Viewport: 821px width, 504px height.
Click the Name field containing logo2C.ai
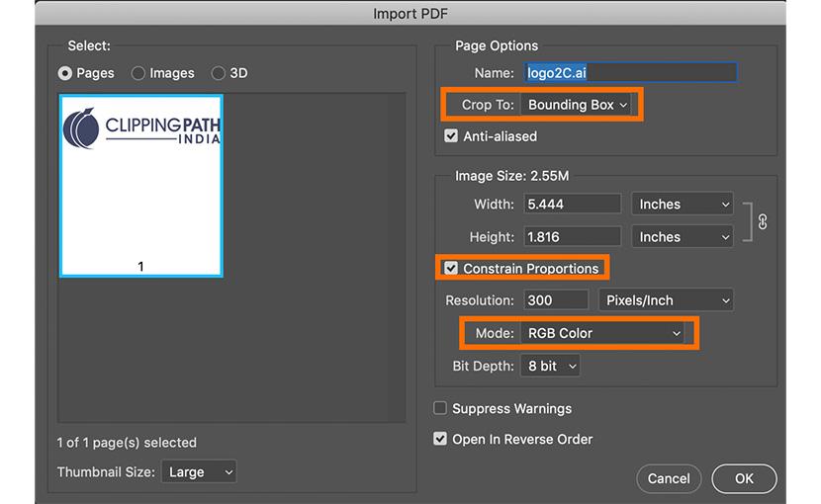pos(630,72)
